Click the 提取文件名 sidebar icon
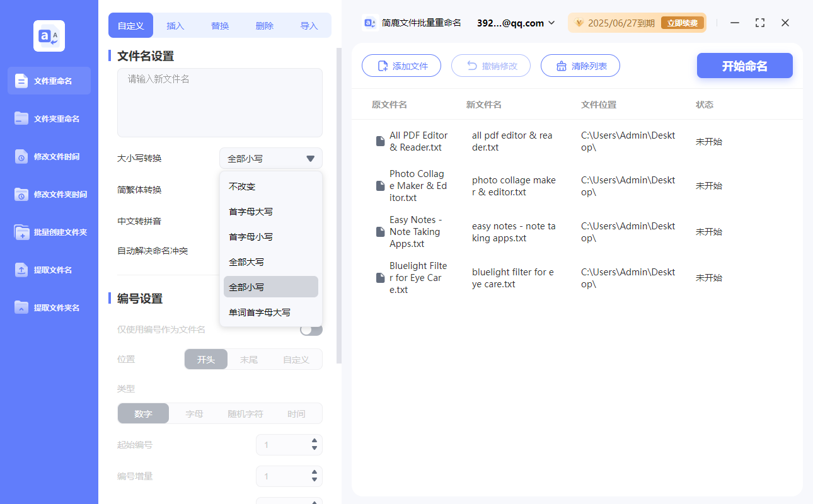Viewport: 813px width, 504px height. [x=22, y=270]
